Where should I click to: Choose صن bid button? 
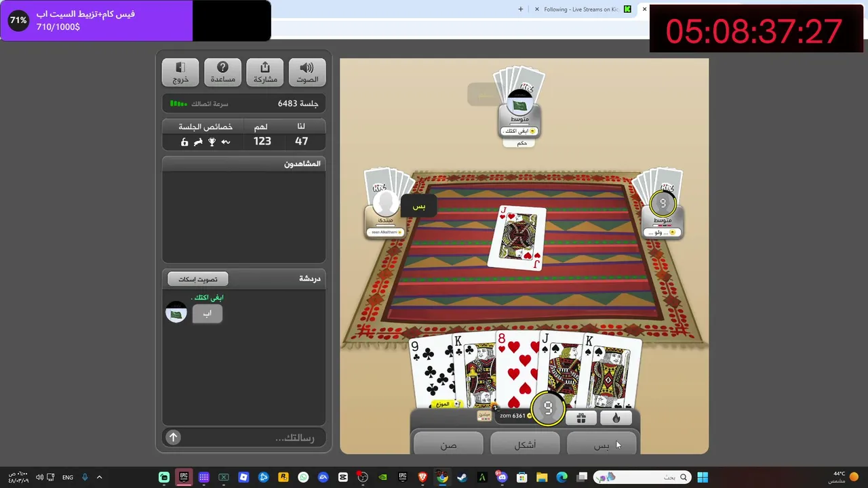click(448, 445)
